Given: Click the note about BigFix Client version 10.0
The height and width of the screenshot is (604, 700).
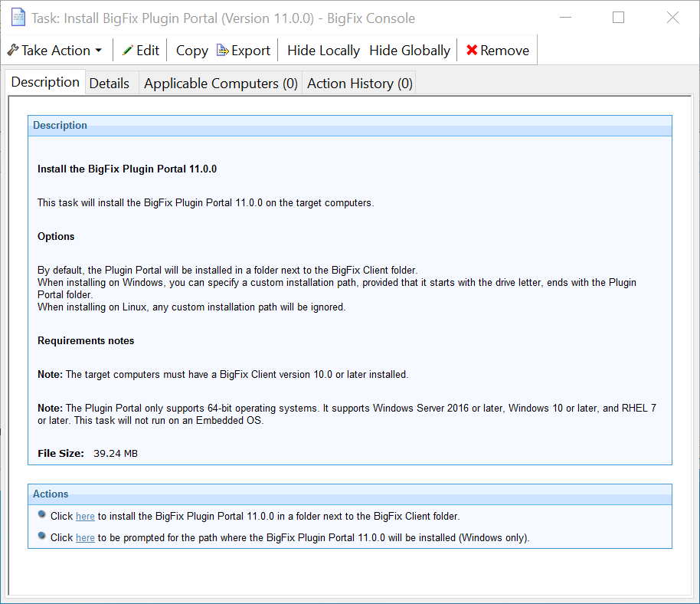Looking at the screenshot, I should click(223, 374).
